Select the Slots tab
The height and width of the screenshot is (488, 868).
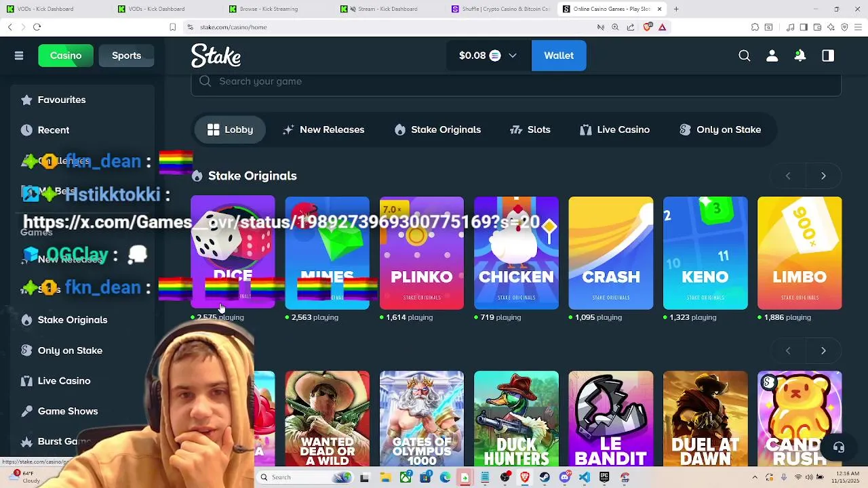tap(530, 129)
